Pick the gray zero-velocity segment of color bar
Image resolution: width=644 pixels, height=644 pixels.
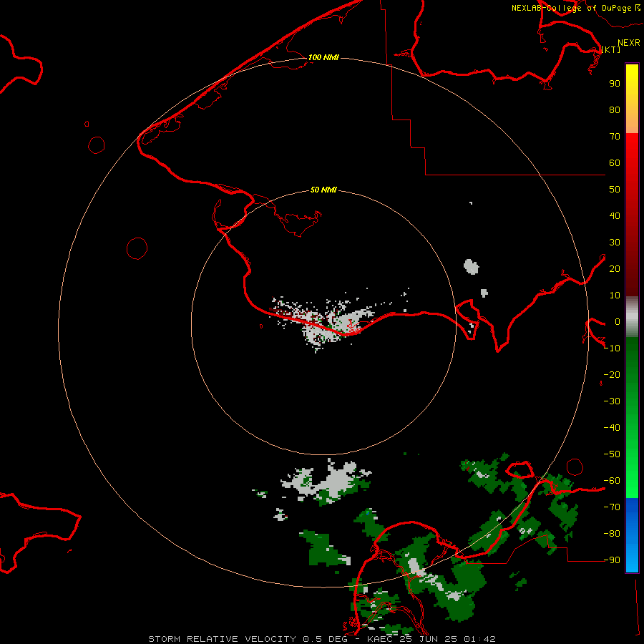[632, 317]
